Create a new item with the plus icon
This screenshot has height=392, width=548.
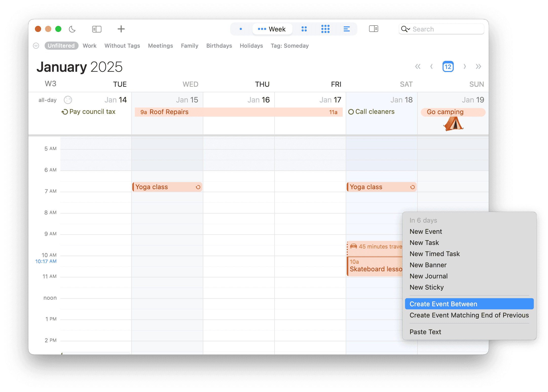tap(121, 29)
